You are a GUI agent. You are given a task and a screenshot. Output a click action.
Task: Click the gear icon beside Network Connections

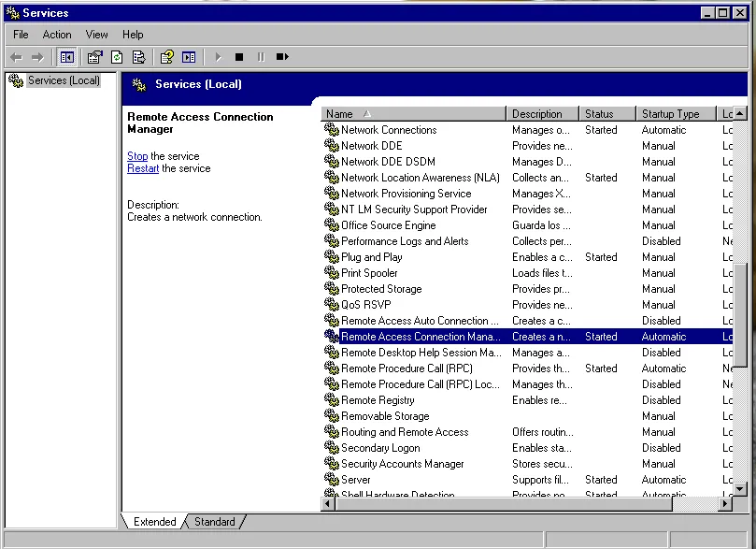click(331, 129)
